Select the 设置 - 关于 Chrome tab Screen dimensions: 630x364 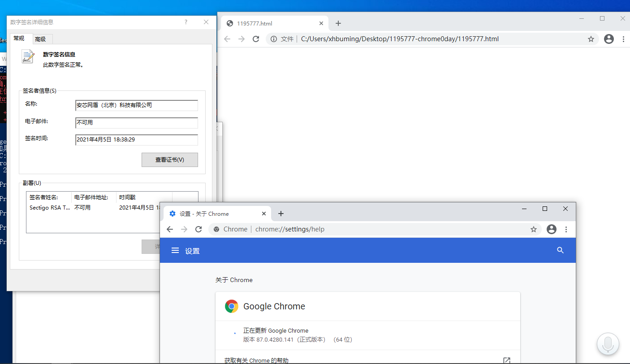click(217, 214)
